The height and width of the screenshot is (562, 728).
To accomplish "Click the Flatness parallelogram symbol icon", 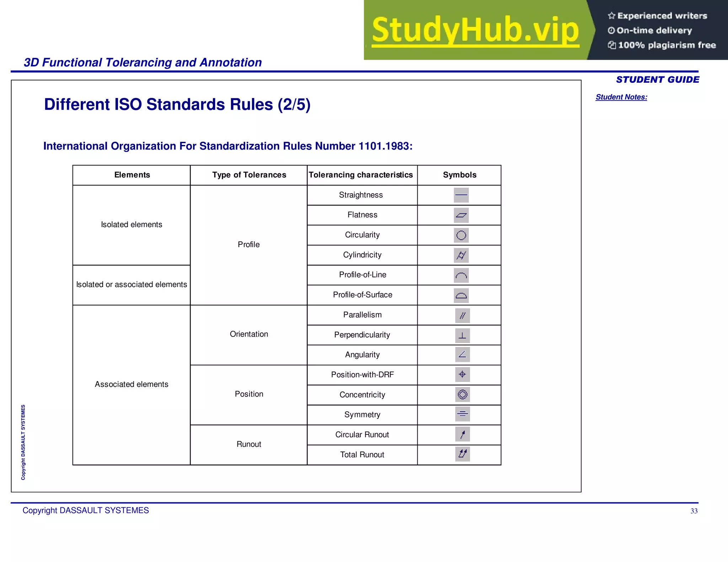I will point(461,215).
